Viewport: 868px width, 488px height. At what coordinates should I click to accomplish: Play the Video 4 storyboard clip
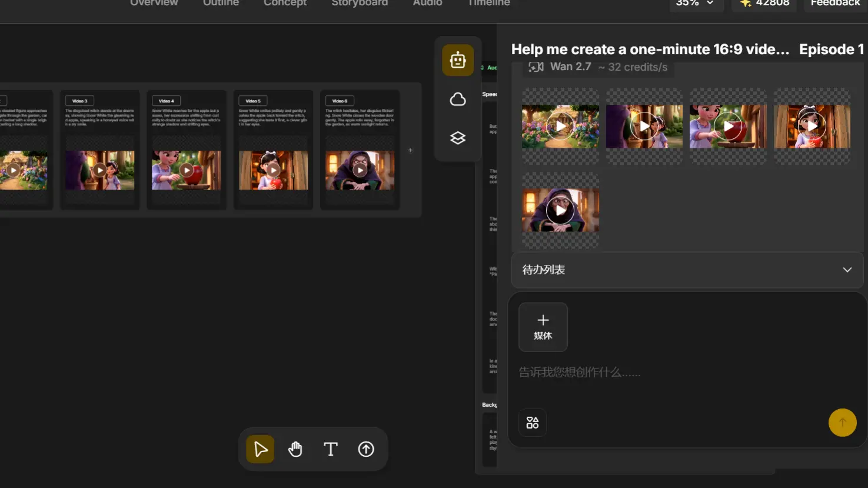point(187,170)
